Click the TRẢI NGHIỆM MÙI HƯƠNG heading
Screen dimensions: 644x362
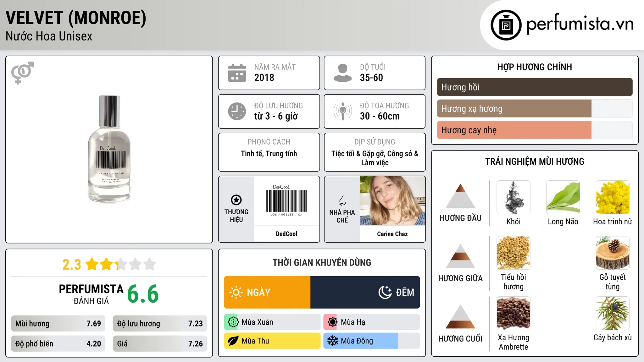coord(535,162)
